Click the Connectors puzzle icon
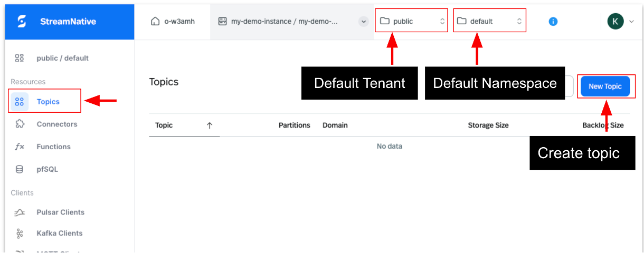The image size is (644, 253). [20, 124]
